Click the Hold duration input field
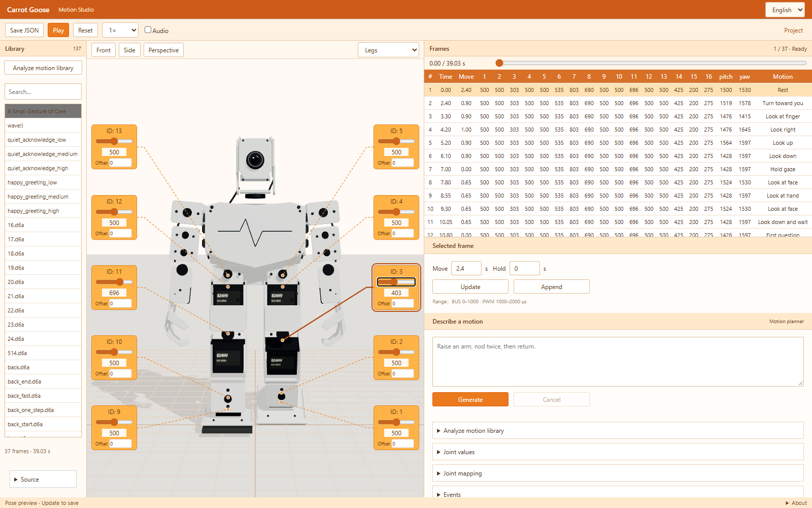Image resolution: width=812 pixels, height=508 pixels. click(x=524, y=268)
